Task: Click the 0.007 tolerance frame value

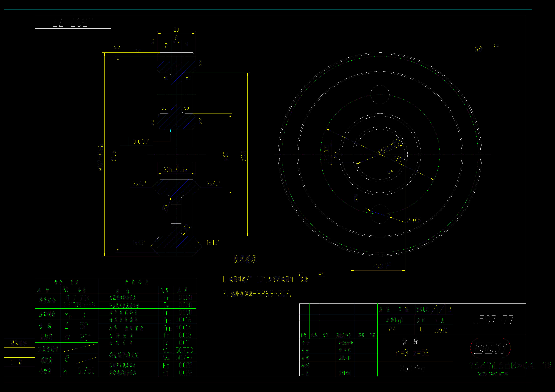Action: (x=141, y=142)
